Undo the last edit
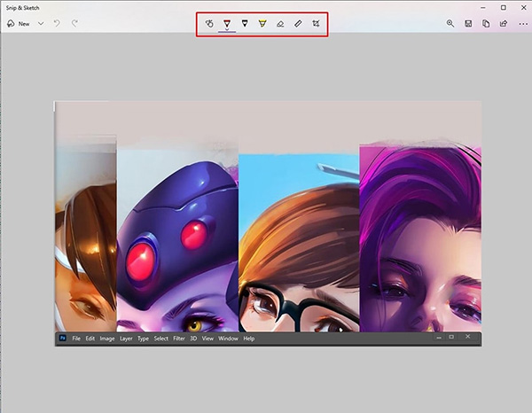Screen dimensions: 532x413 click(57, 23)
